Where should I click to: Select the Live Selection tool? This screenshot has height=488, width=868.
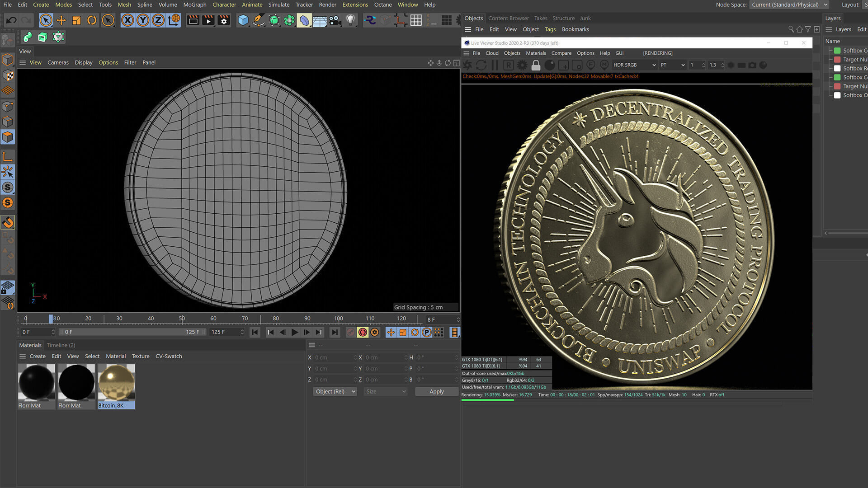[46, 20]
